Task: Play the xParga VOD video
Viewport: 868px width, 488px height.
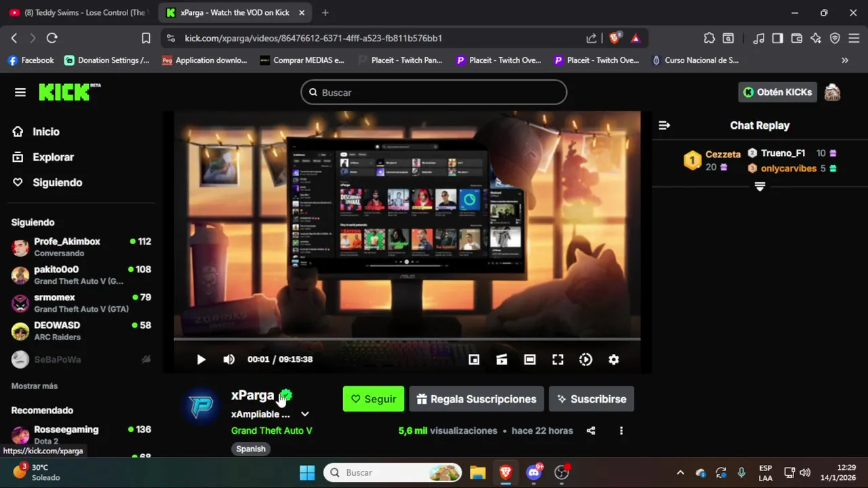Action: point(201,359)
